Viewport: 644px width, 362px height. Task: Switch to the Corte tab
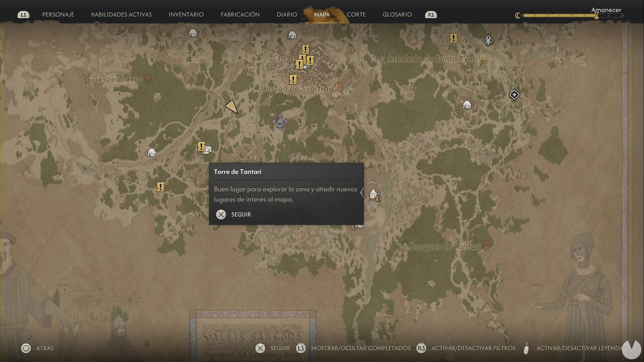pos(356,15)
